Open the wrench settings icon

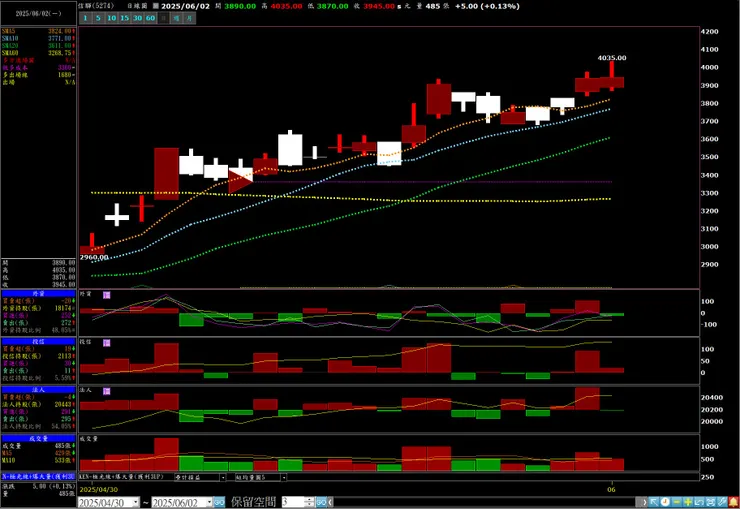[x=722, y=502]
